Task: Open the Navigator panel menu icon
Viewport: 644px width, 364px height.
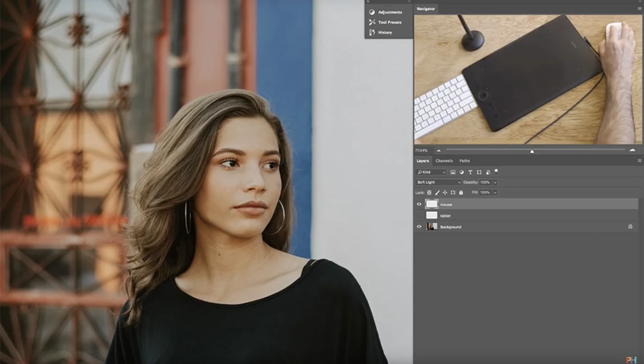Action: click(x=640, y=9)
